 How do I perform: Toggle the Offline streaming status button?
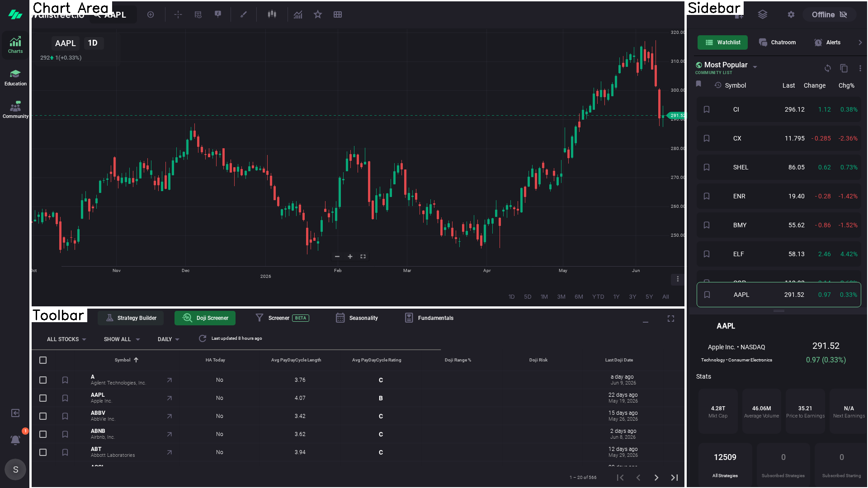click(x=829, y=14)
